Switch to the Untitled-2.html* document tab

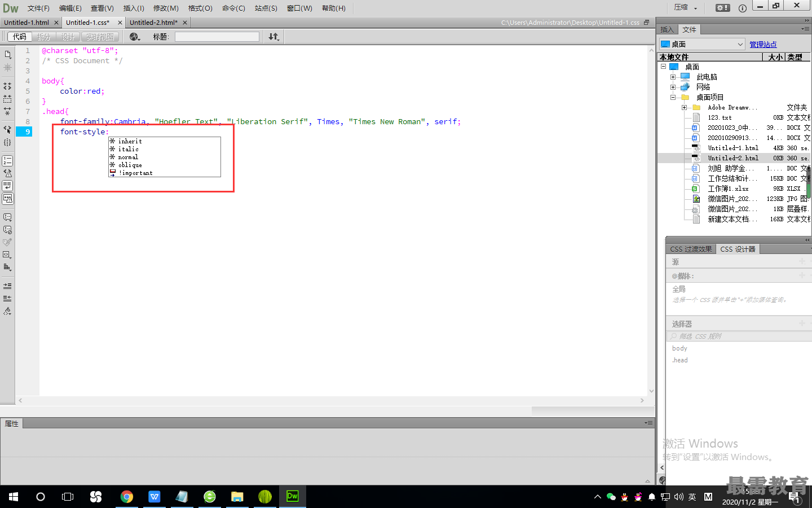click(x=153, y=23)
